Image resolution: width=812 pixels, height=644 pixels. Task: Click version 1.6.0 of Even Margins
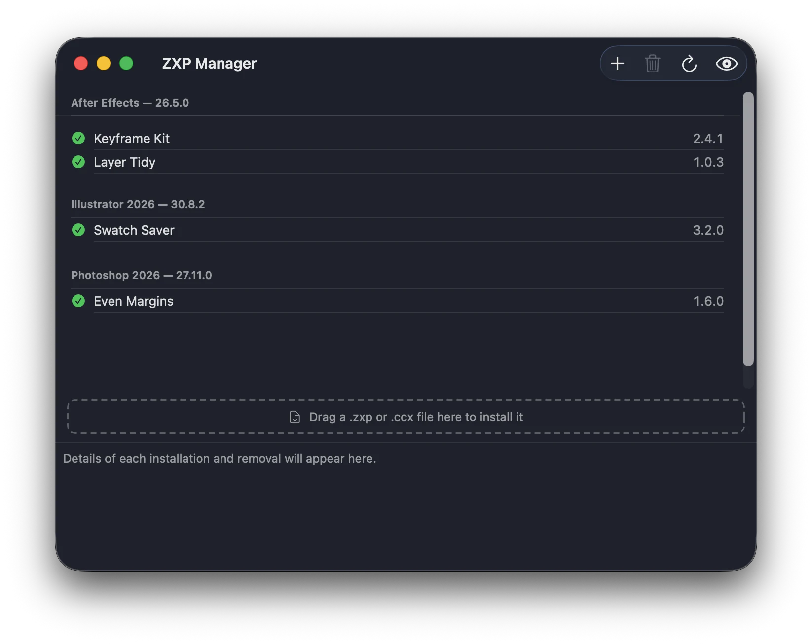point(708,301)
